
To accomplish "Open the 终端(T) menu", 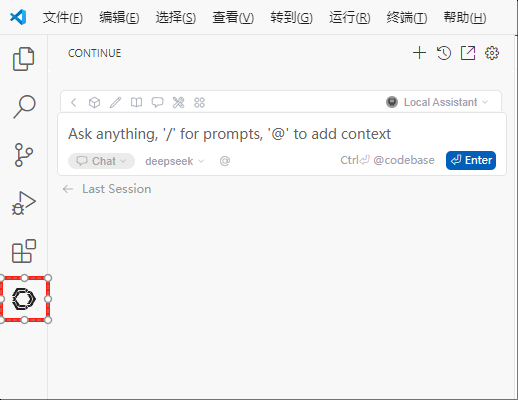I will [x=407, y=17].
